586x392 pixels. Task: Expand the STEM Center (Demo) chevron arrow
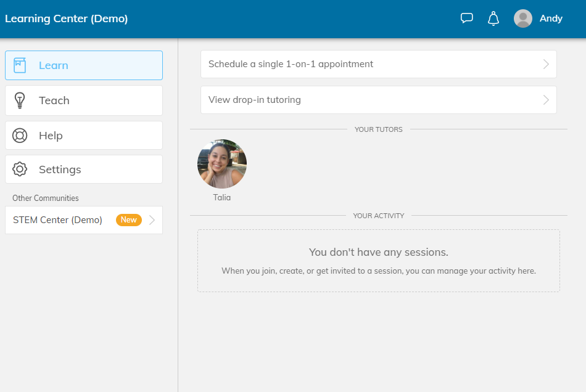(152, 220)
